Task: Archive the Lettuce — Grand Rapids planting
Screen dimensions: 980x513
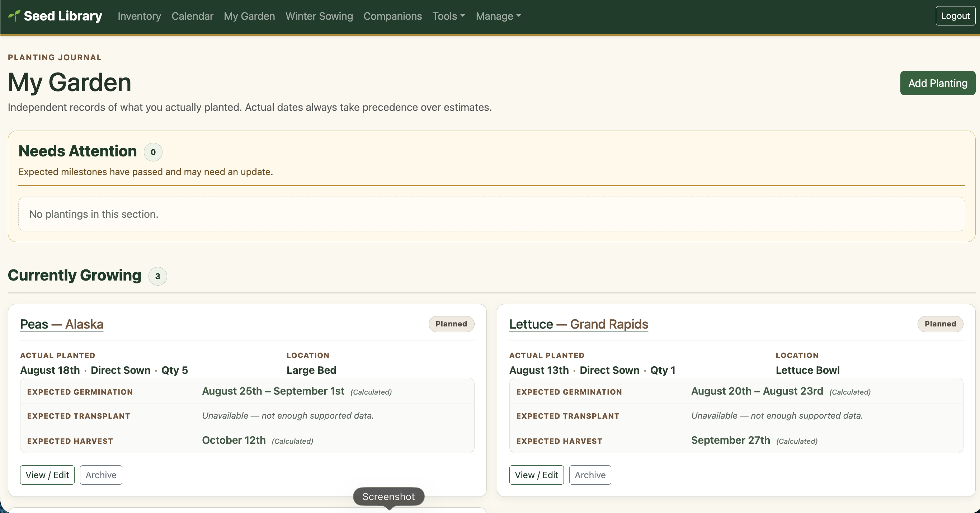Action: coord(590,475)
